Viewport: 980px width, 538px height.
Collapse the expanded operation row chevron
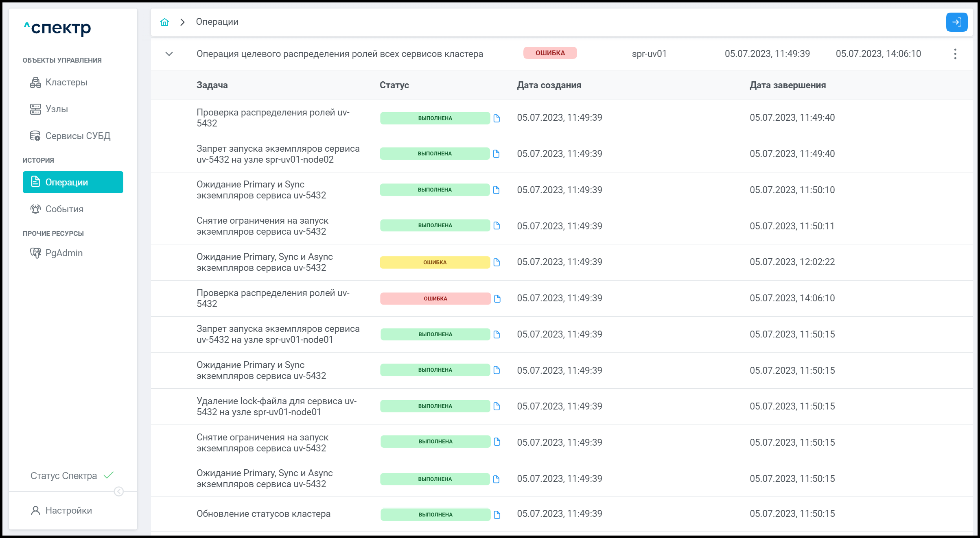coord(169,54)
